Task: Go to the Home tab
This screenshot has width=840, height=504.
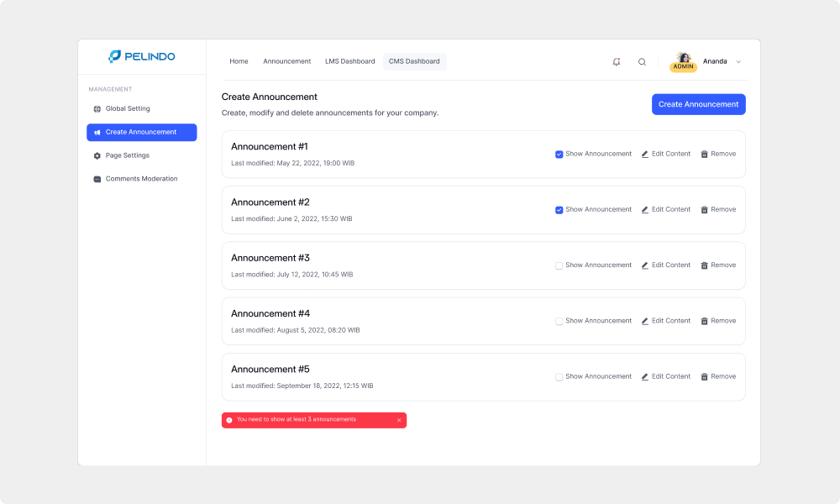Action: point(239,61)
